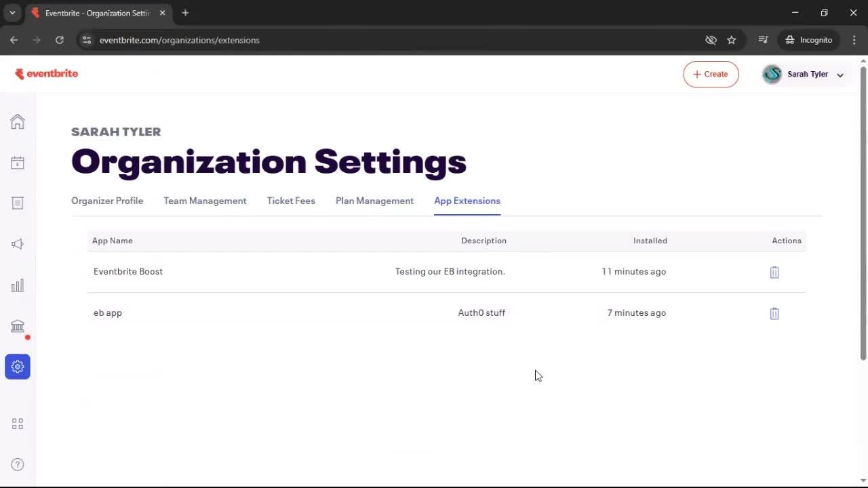Switch to Ticket Fees tab
The height and width of the screenshot is (488, 868).
(x=291, y=201)
